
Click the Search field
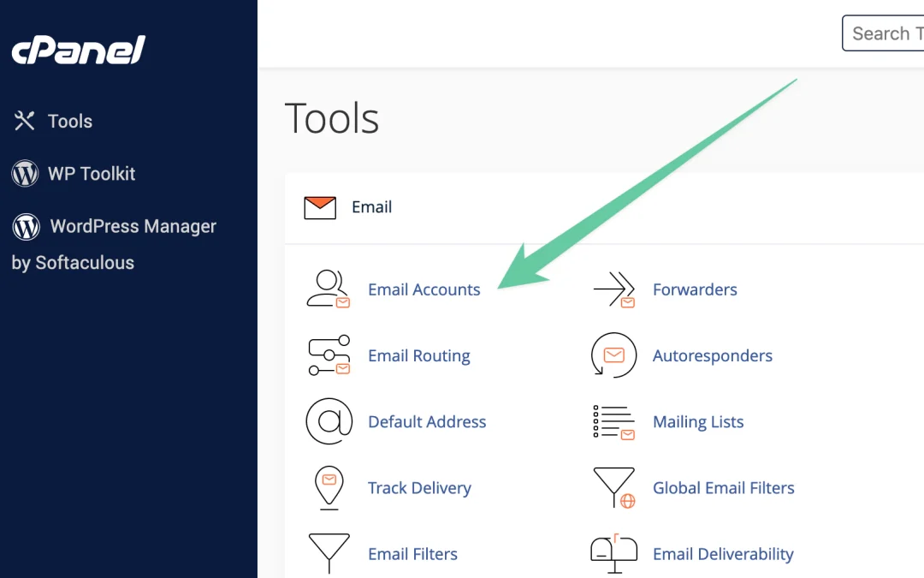885,33
